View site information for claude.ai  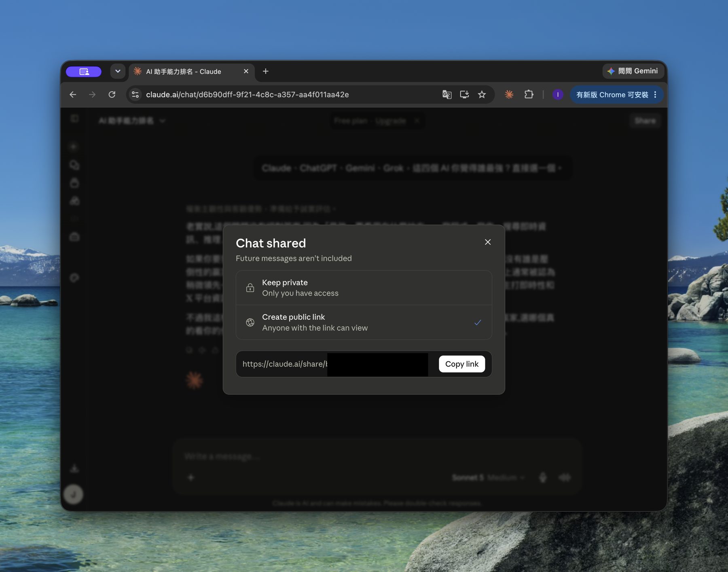(x=135, y=95)
